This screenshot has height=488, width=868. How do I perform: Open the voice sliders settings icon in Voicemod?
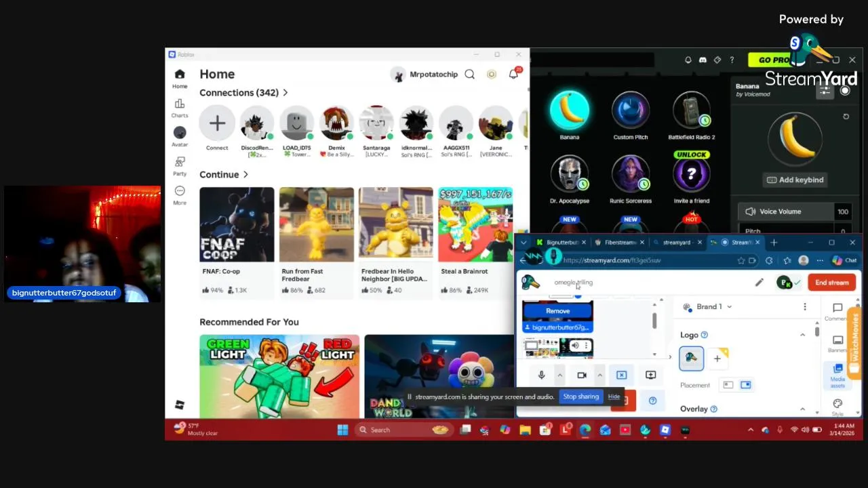(x=824, y=91)
